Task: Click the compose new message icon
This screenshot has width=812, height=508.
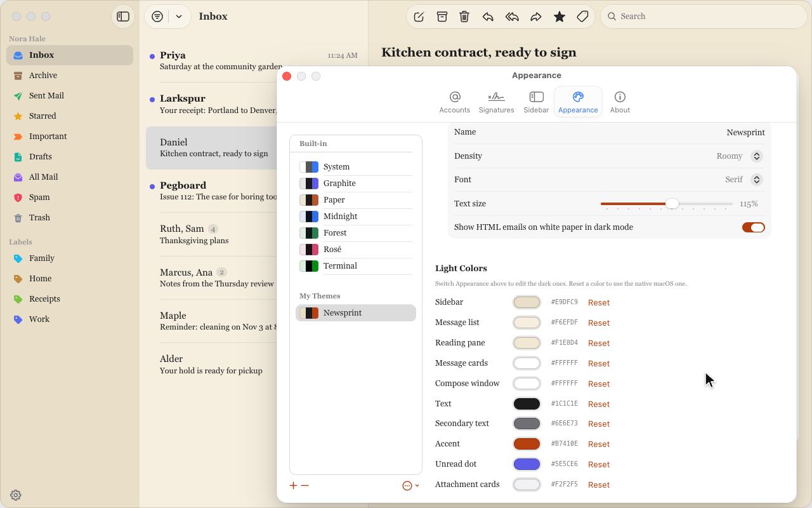Action: [419, 17]
